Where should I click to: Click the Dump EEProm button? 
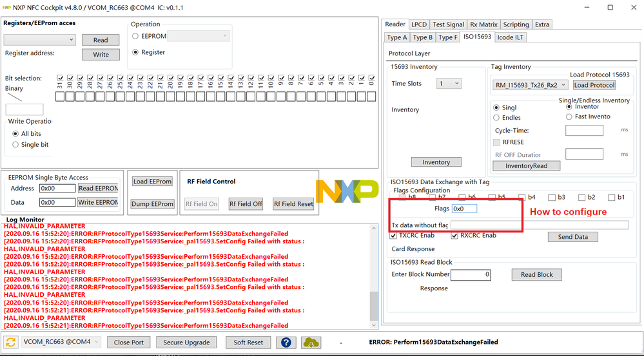152,204
